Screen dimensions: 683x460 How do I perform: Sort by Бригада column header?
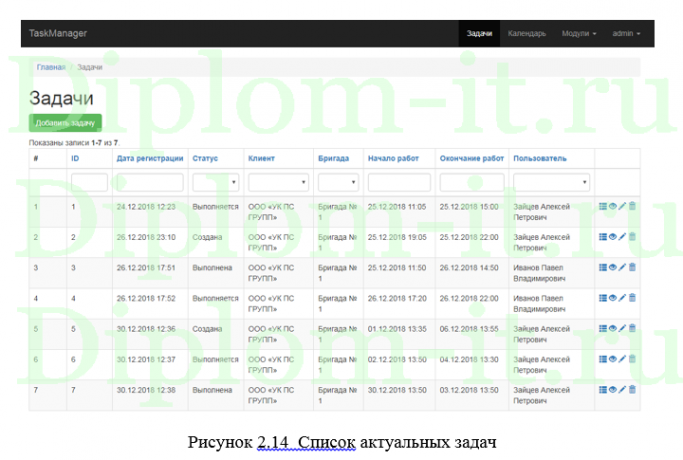pyautogui.click(x=333, y=159)
